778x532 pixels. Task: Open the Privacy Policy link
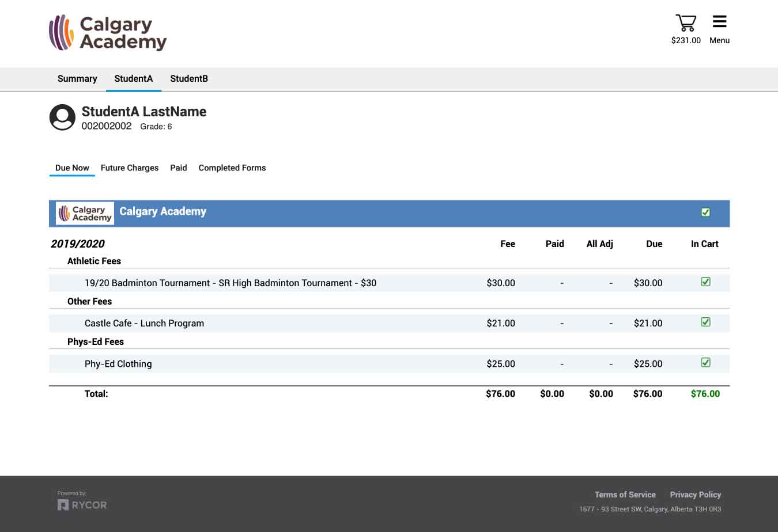pos(695,495)
